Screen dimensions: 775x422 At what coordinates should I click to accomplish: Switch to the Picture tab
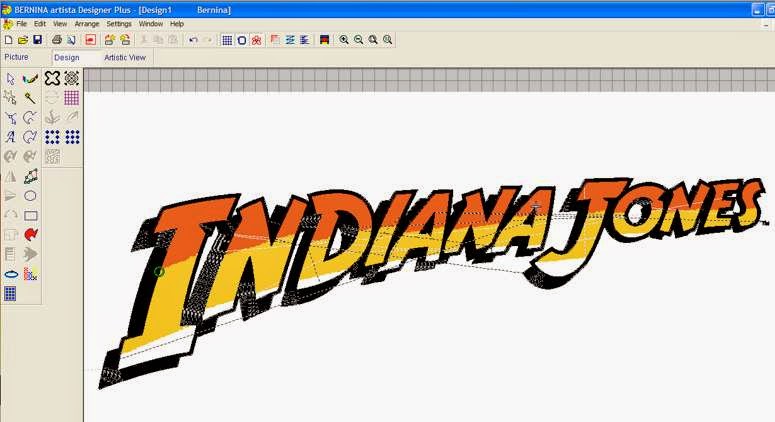pyautogui.click(x=16, y=57)
